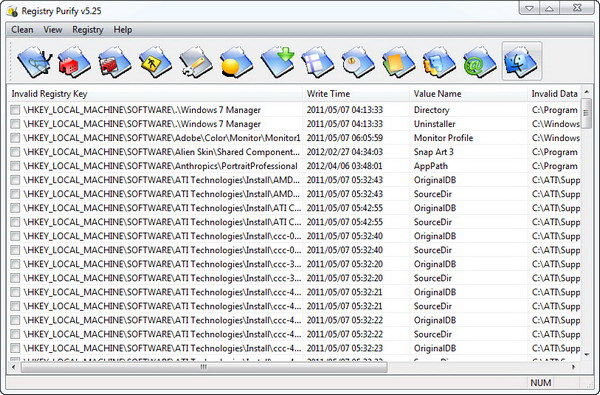Image resolution: width=600 pixels, height=395 pixels.
Task: Click write time '2012/02/27 04:34:03'
Action: pyautogui.click(x=345, y=152)
